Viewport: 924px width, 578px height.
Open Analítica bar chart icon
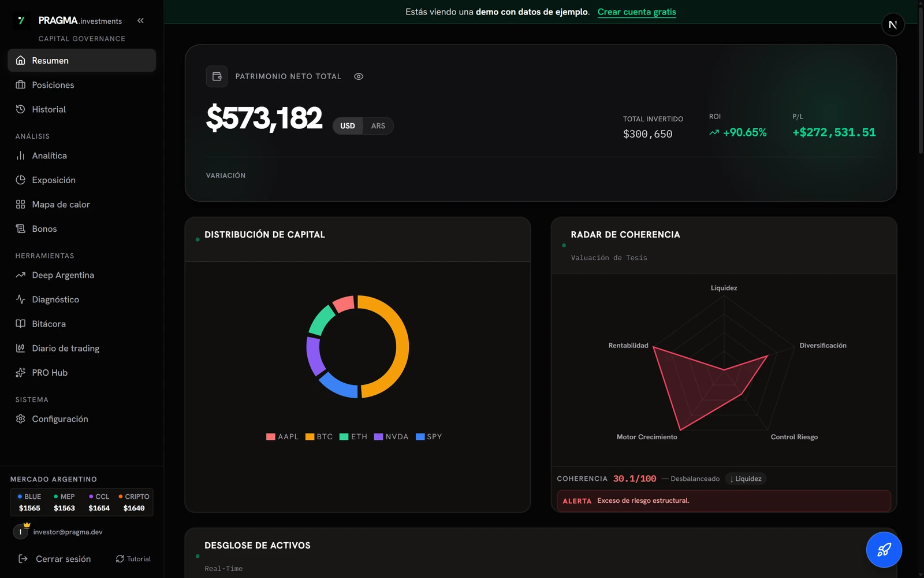pyautogui.click(x=21, y=155)
